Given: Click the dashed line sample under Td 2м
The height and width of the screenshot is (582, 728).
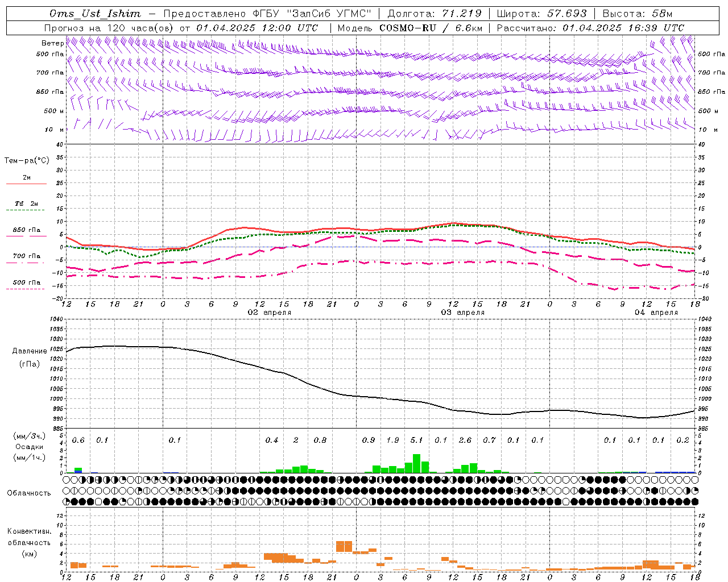Looking at the screenshot, I should tap(26, 210).
